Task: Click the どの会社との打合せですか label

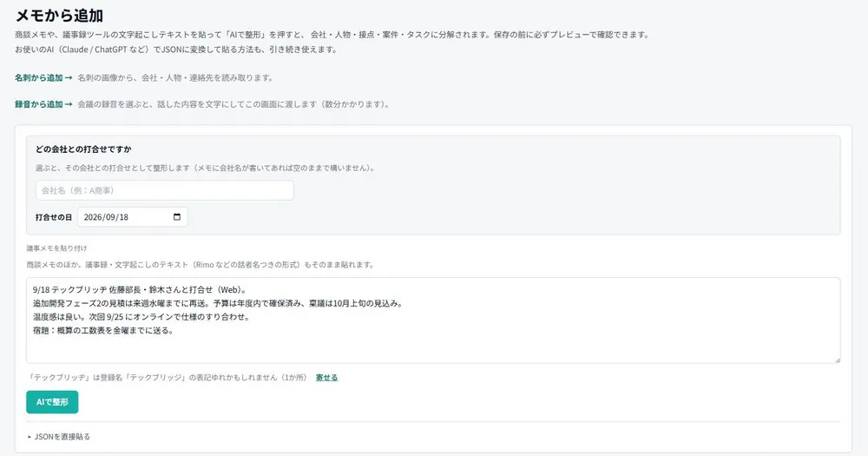Action: click(x=83, y=149)
